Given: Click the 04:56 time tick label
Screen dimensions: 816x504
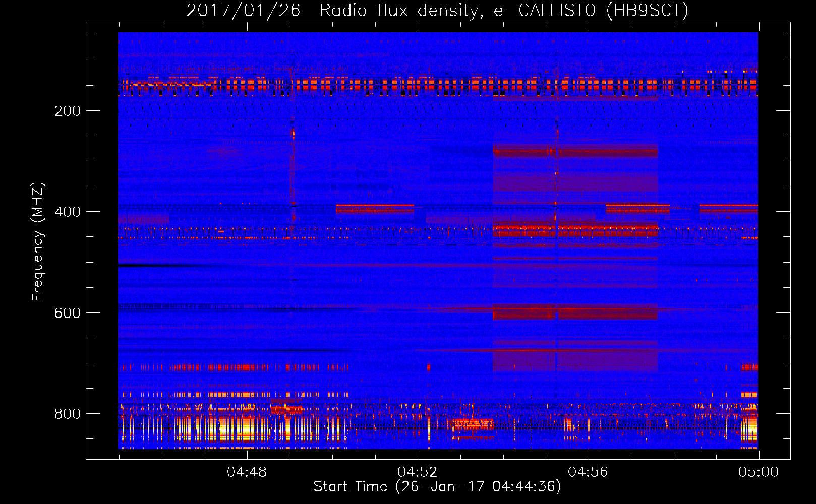Looking at the screenshot, I should 588,472.
